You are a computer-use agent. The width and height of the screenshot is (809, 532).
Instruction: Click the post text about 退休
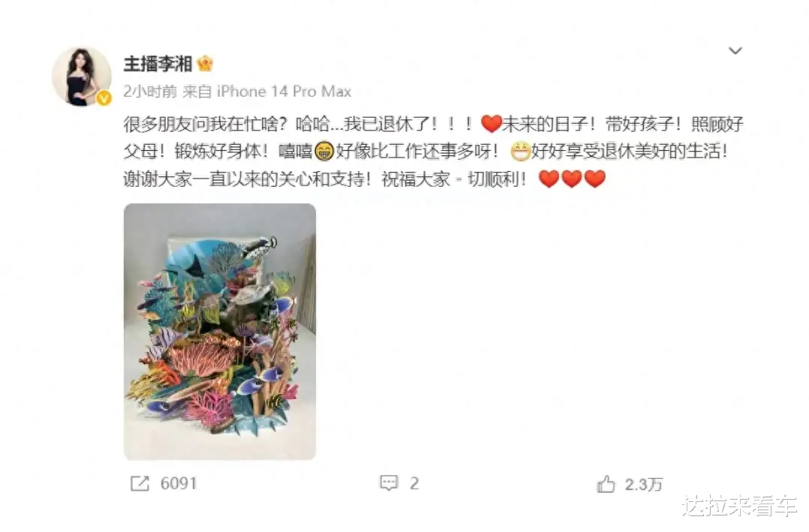point(434,151)
